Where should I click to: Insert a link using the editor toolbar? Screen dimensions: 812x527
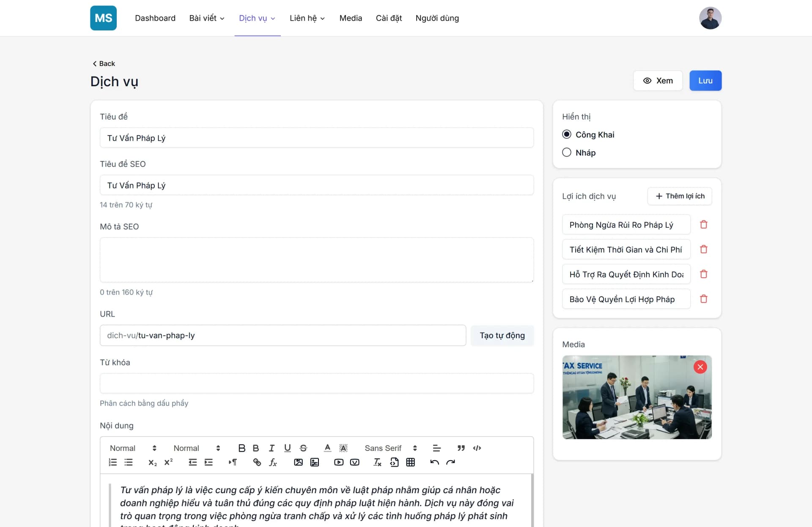pyautogui.click(x=257, y=462)
